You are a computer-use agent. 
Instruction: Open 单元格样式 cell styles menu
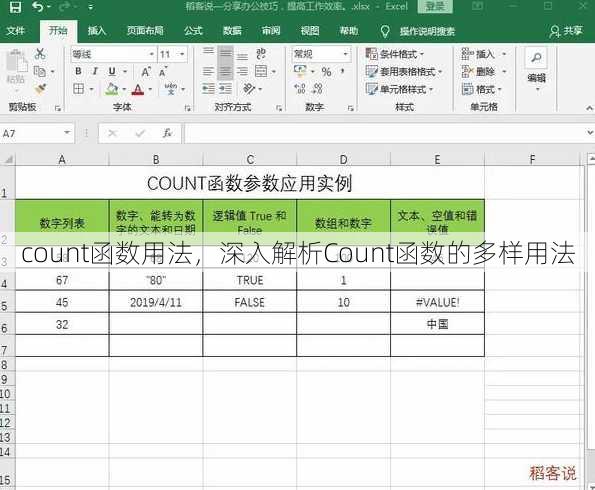[400, 90]
